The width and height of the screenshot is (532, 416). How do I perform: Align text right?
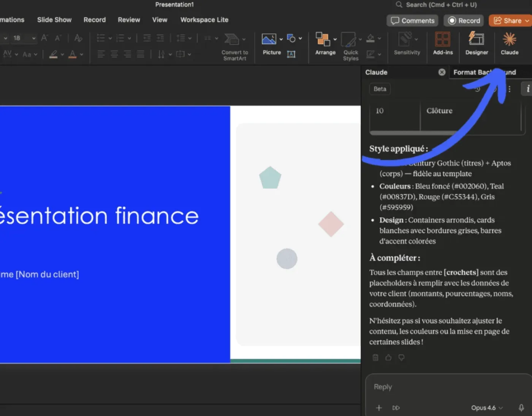click(x=127, y=54)
